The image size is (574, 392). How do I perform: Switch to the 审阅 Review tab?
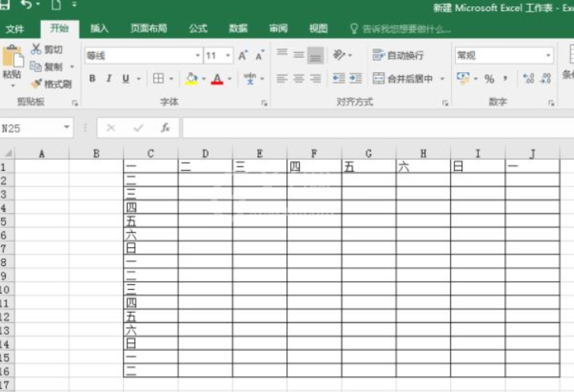pos(278,29)
